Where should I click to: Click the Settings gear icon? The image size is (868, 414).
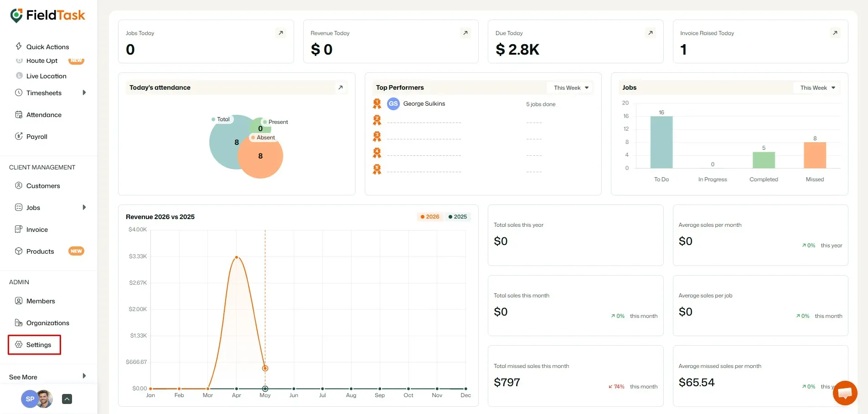tap(19, 344)
